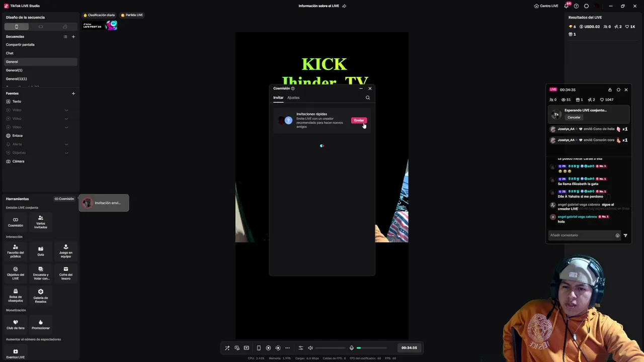The image size is (644, 362).
Task: Expand the third Vídeo source options
Action: tap(66, 127)
